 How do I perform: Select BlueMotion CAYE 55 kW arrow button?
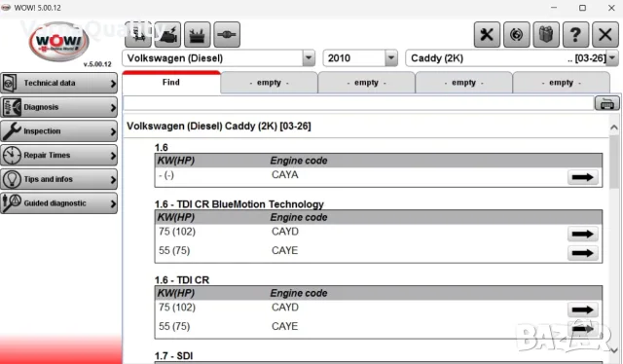pos(583,253)
